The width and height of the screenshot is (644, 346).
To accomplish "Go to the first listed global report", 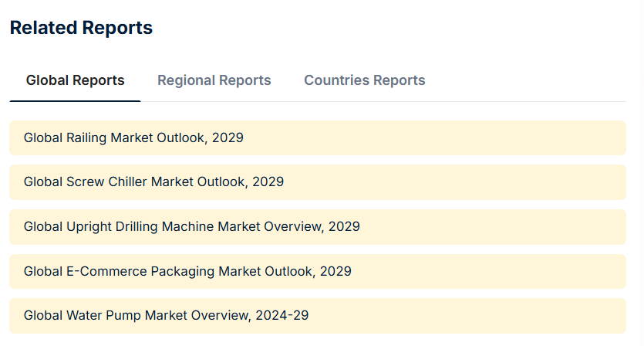I will pyautogui.click(x=133, y=137).
